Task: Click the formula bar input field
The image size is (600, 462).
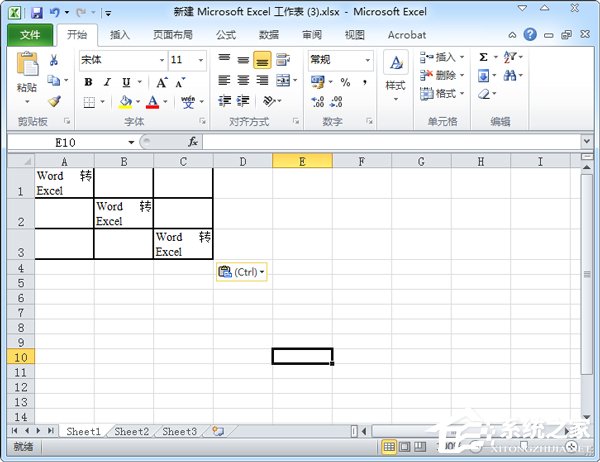Action: (392, 142)
